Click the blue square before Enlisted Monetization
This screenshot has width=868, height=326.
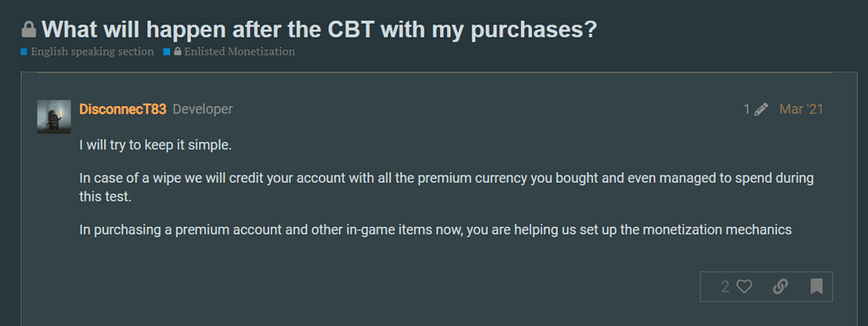[167, 52]
